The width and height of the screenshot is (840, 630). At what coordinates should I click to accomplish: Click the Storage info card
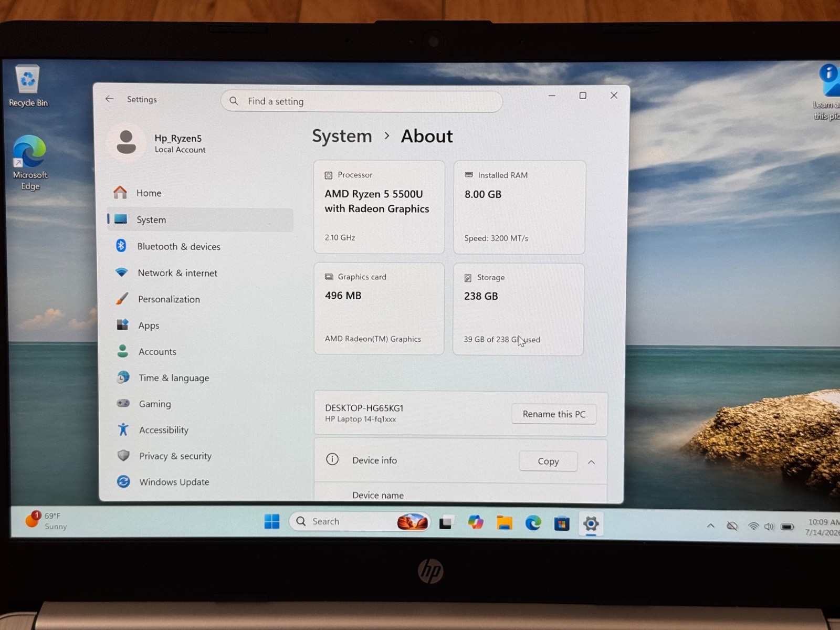click(518, 309)
